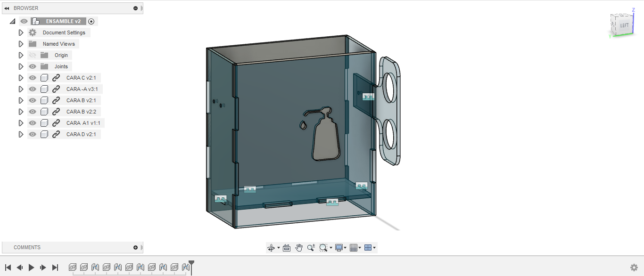This screenshot has width=644, height=276.
Task: Open Display Settings monitor icon
Action: (339, 248)
